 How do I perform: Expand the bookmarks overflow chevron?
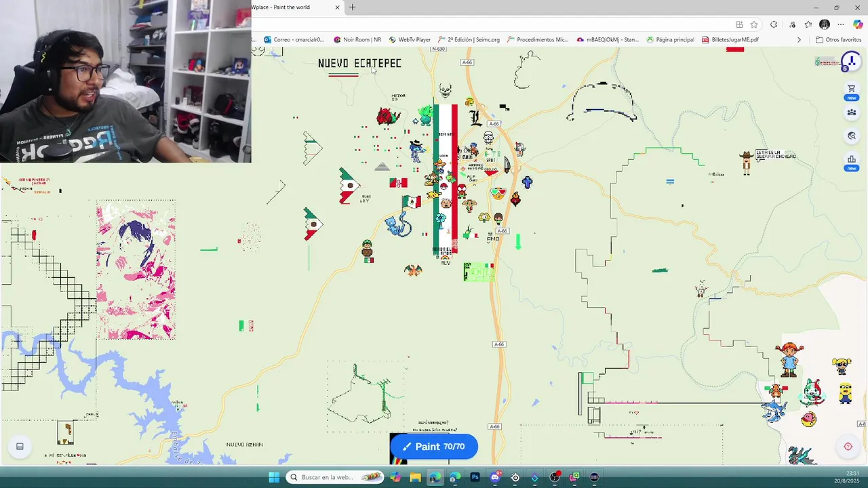[799, 39]
